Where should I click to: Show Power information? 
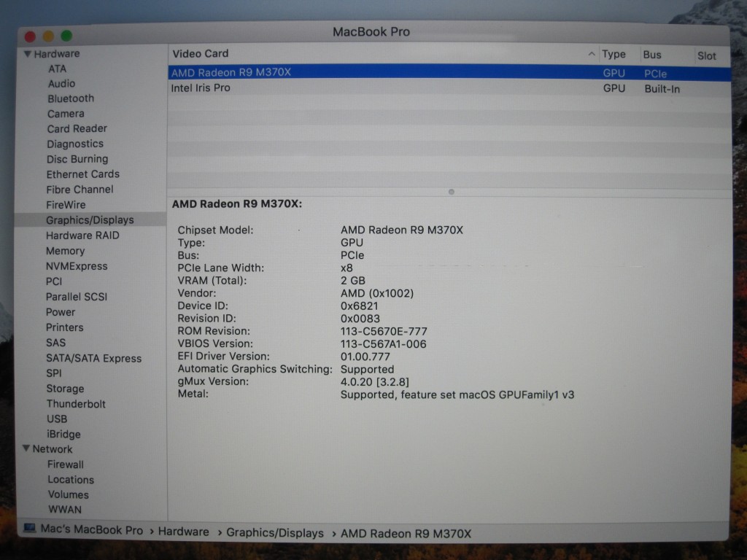61,312
